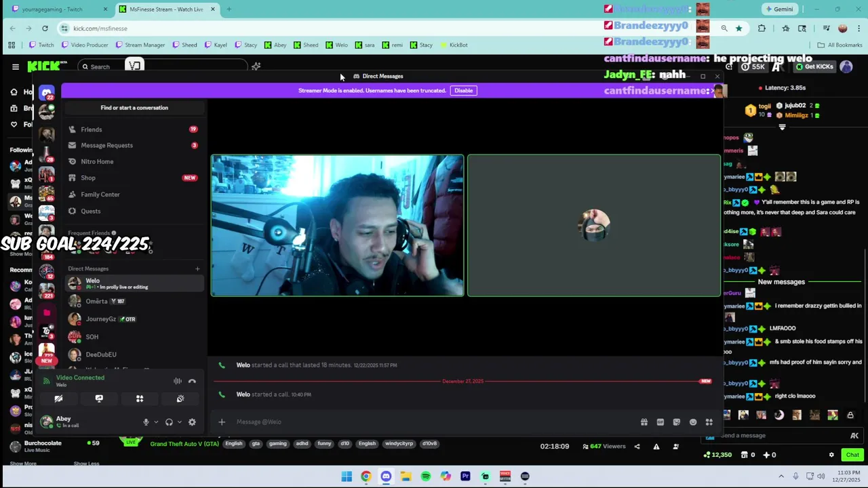Open Windows Start menu
Image resolution: width=868 pixels, height=488 pixels.
point(347,476)
